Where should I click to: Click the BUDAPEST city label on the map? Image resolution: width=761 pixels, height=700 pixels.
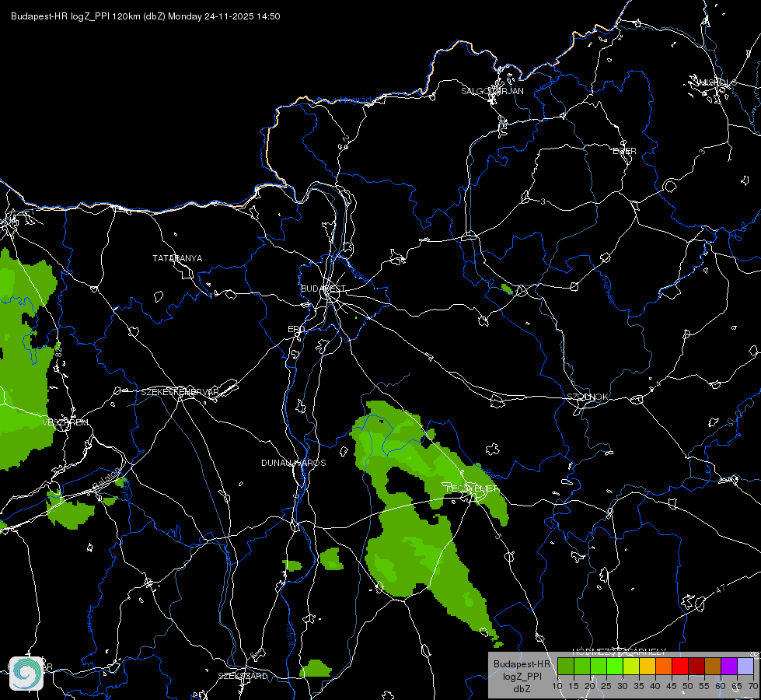pyautogui.click(x=323, y=289)
